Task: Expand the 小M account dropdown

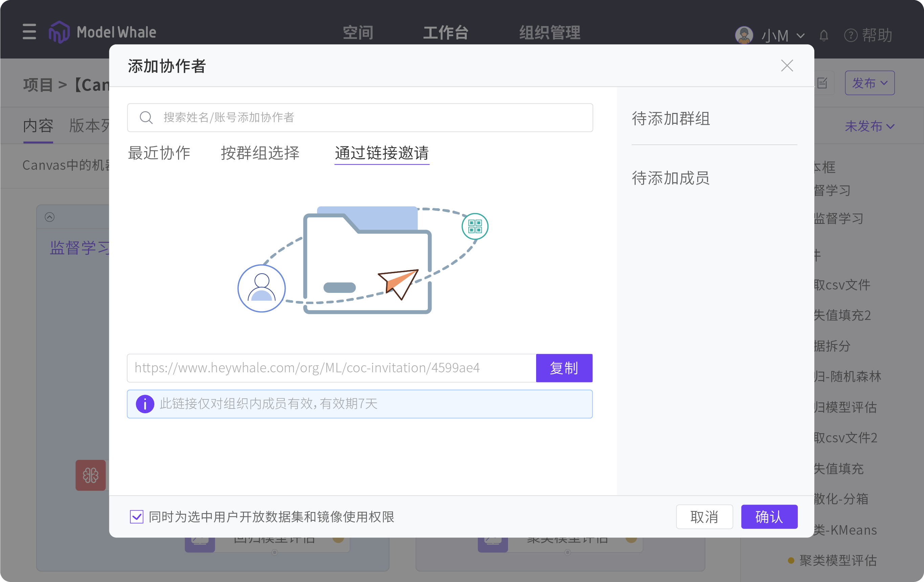Action: point(800,36)
